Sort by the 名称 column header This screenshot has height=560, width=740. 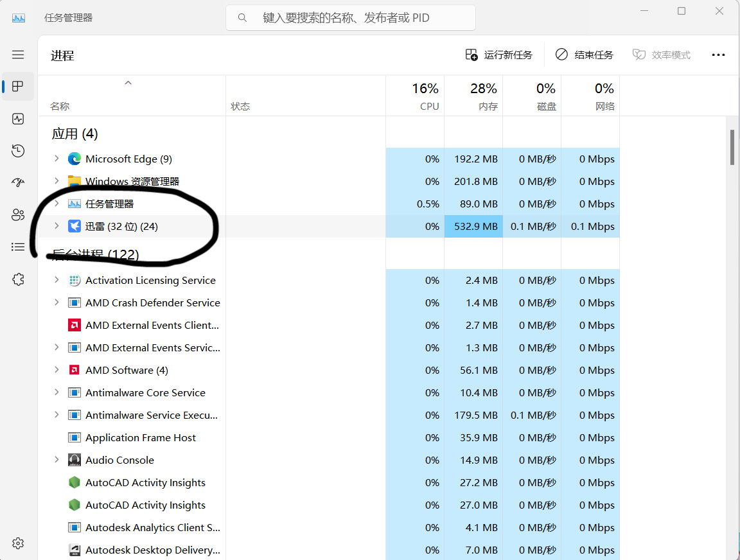[132, 96]
